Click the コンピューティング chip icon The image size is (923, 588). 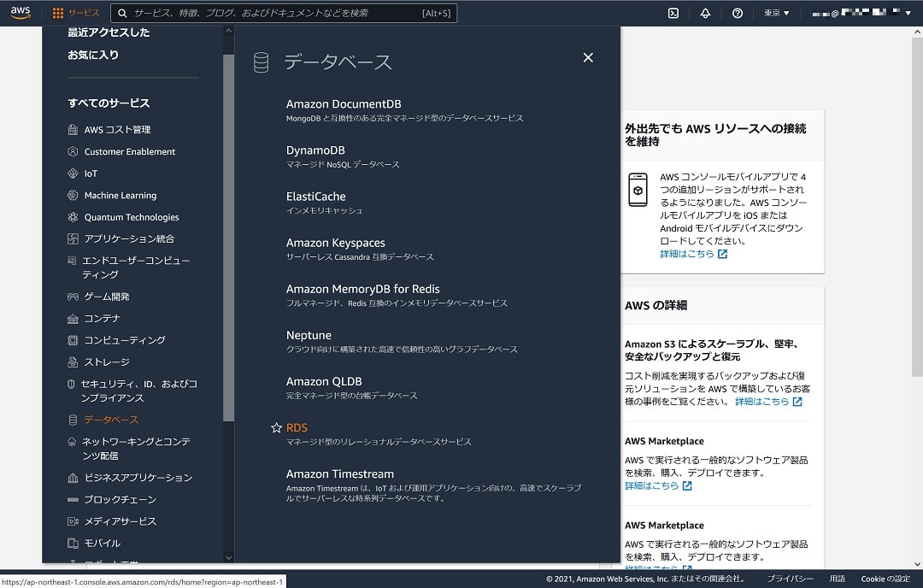point(73,340)
